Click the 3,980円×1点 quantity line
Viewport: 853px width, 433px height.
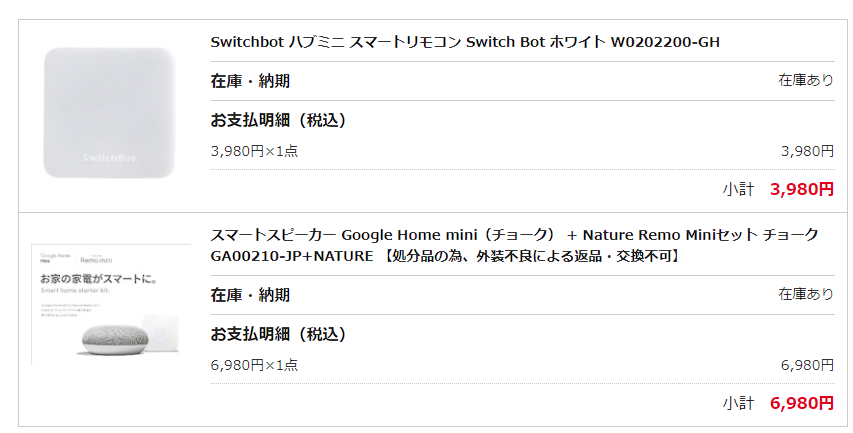click(x=254, y=151)
